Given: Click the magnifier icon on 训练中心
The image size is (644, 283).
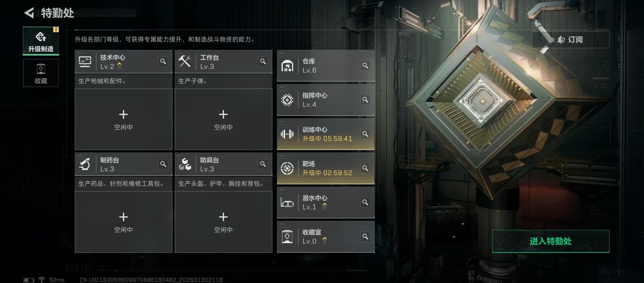Looking at the screenshot, I should [365, 134].
